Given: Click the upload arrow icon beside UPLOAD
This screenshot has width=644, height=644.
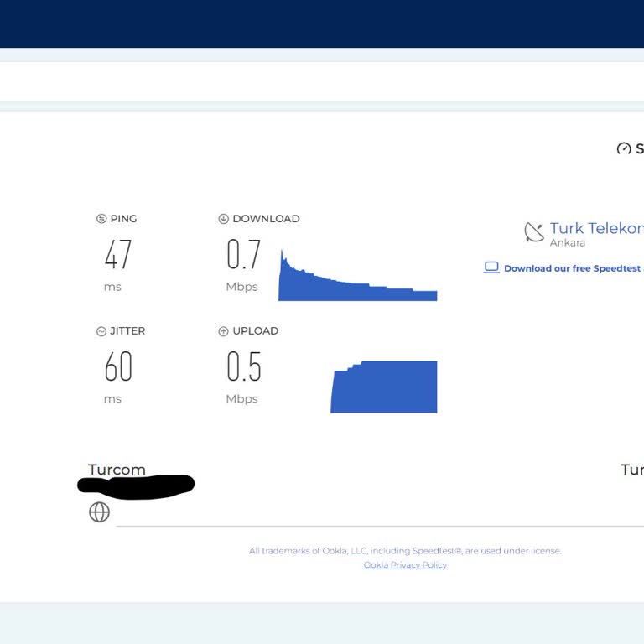Looking at the screenshot, I should coord(223,331).
